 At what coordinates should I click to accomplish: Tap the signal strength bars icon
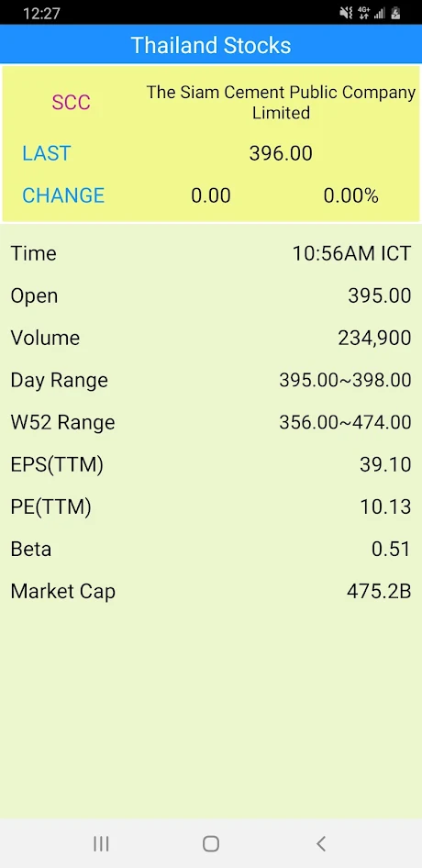(380, 13)
